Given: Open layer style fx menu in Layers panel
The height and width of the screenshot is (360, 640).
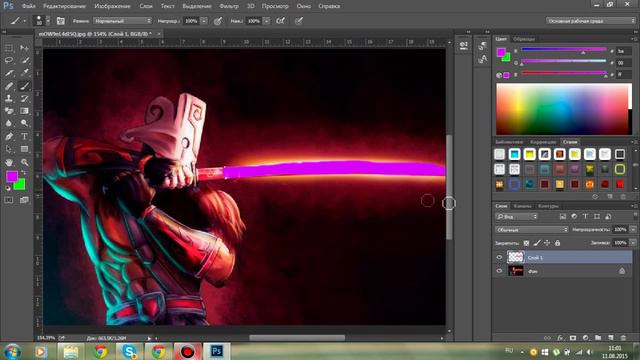Looking at the screenshot, I should point(560,338).
